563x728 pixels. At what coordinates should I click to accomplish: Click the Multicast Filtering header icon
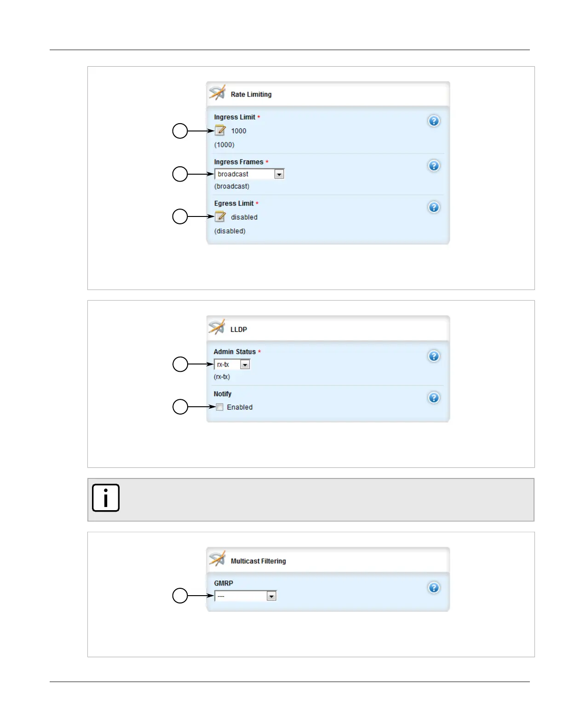tap(217, 559)
